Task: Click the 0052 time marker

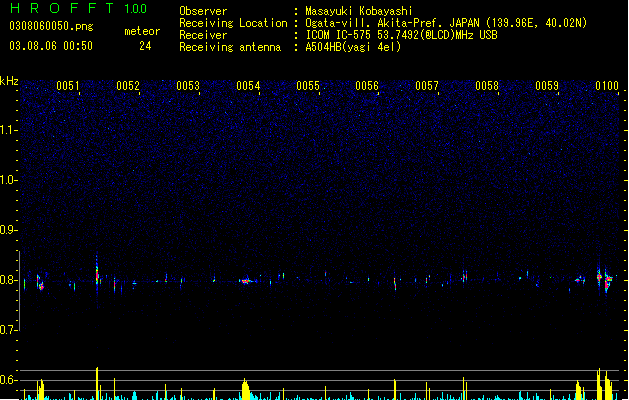Action: (x=128, y=85)
